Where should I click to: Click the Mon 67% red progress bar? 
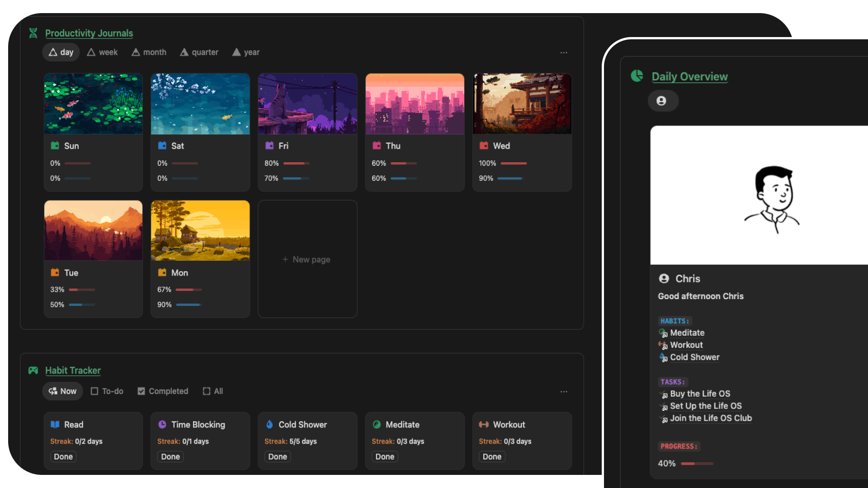coord(189,290)
